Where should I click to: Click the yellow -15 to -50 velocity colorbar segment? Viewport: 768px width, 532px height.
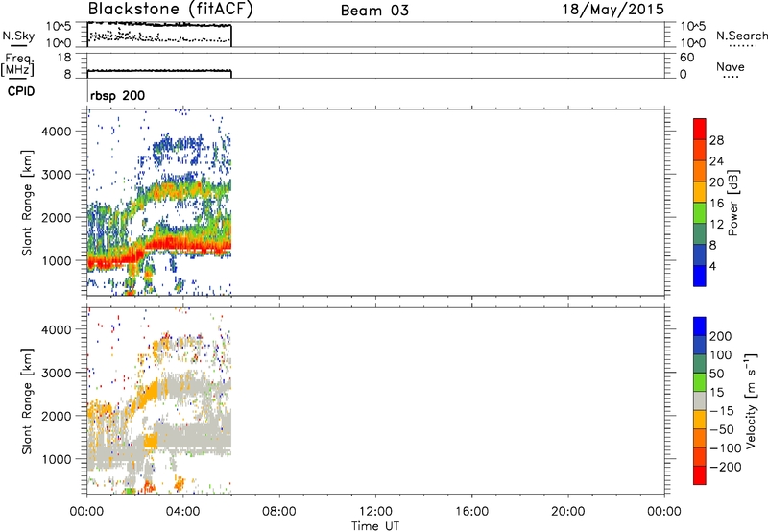point(700,420)
